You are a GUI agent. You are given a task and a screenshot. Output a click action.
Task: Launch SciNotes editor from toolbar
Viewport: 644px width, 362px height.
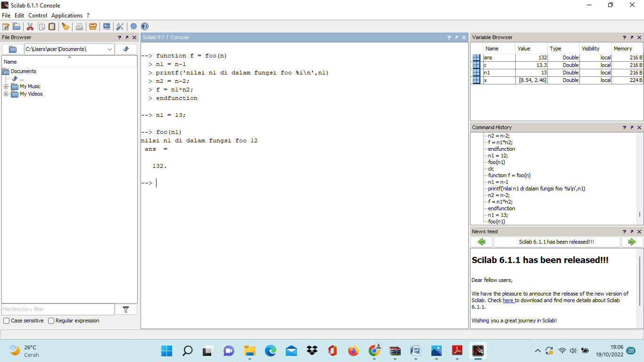point(6,26)
